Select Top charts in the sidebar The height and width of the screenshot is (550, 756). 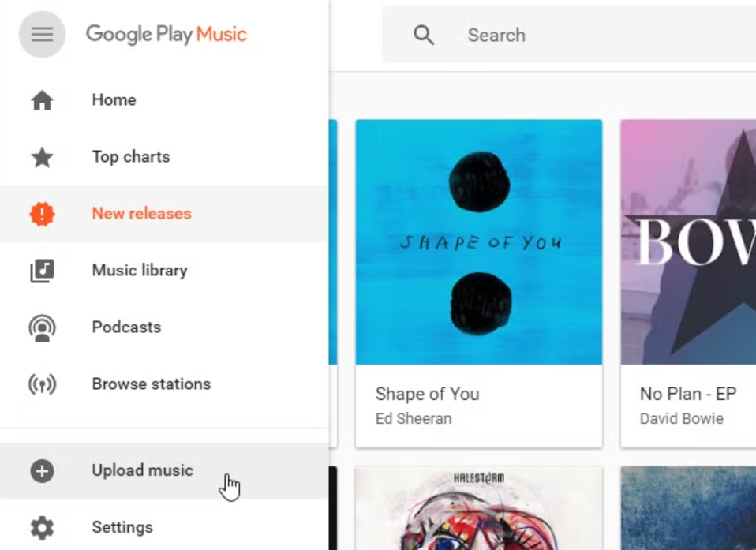click(130, 157)
